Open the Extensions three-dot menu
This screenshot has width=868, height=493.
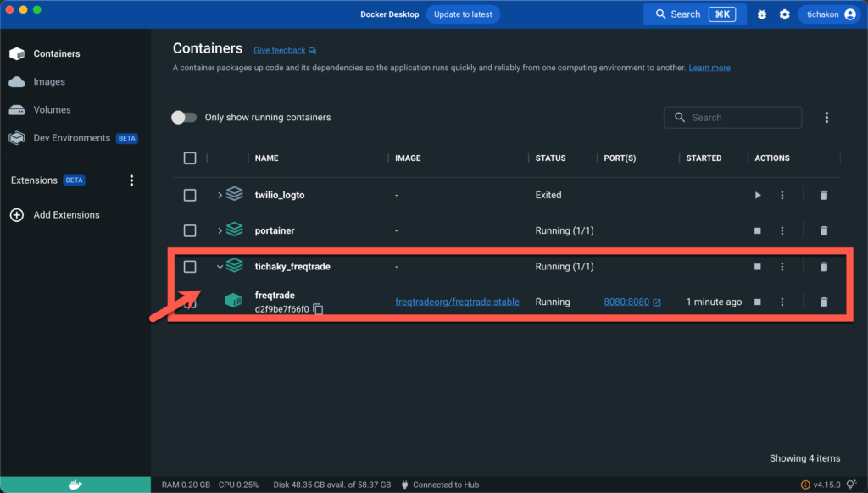[x=131, y=180]
